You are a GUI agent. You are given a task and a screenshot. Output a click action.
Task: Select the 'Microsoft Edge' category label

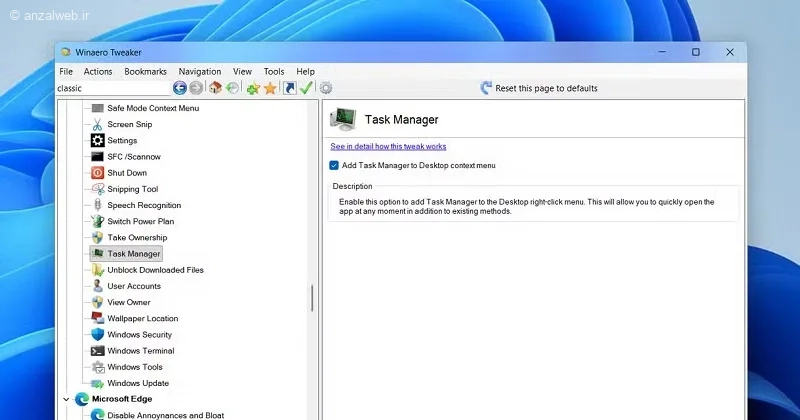(x=121, y=399)
